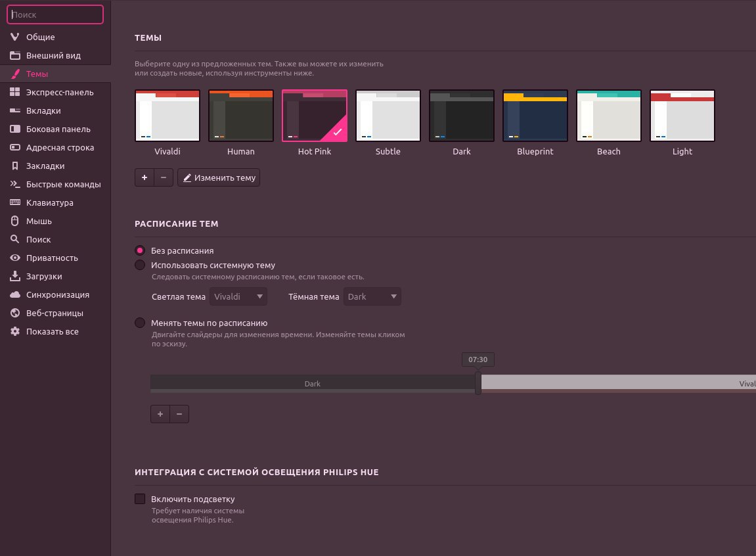The image size is (756, 556).
Task: Open Общие settings section
Action: point(55,37)
